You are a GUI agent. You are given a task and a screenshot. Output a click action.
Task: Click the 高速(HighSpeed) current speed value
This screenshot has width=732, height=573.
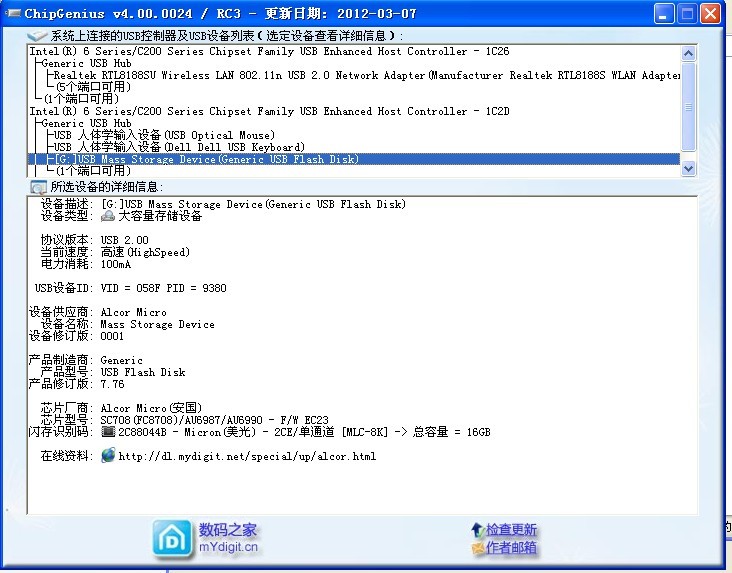[145, 252]
